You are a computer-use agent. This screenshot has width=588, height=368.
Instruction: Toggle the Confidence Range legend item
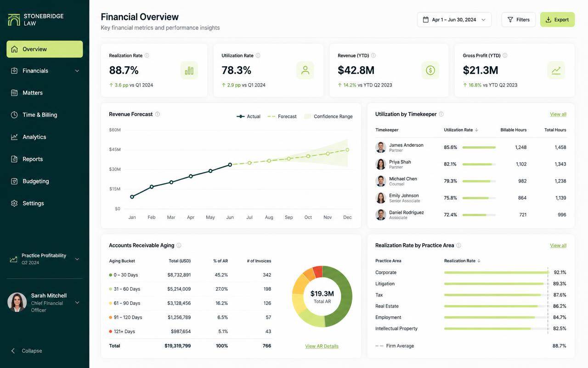click(x=328, y=117)
